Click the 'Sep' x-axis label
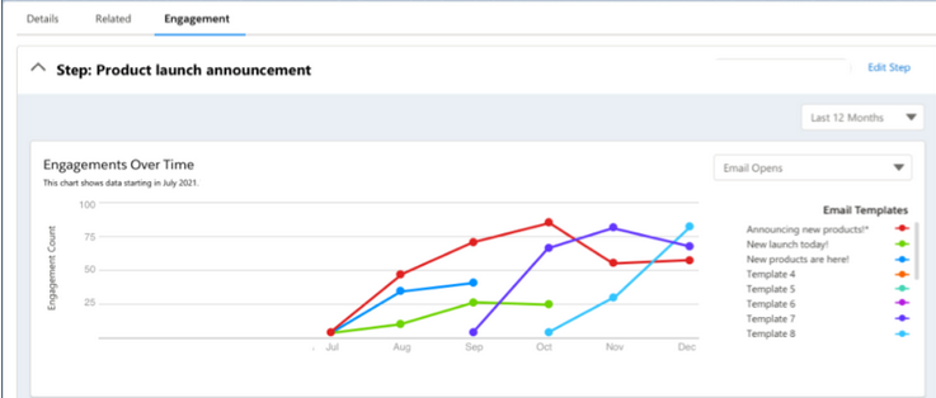Viewport: 936px width, 398px height. tap(474, 347)
